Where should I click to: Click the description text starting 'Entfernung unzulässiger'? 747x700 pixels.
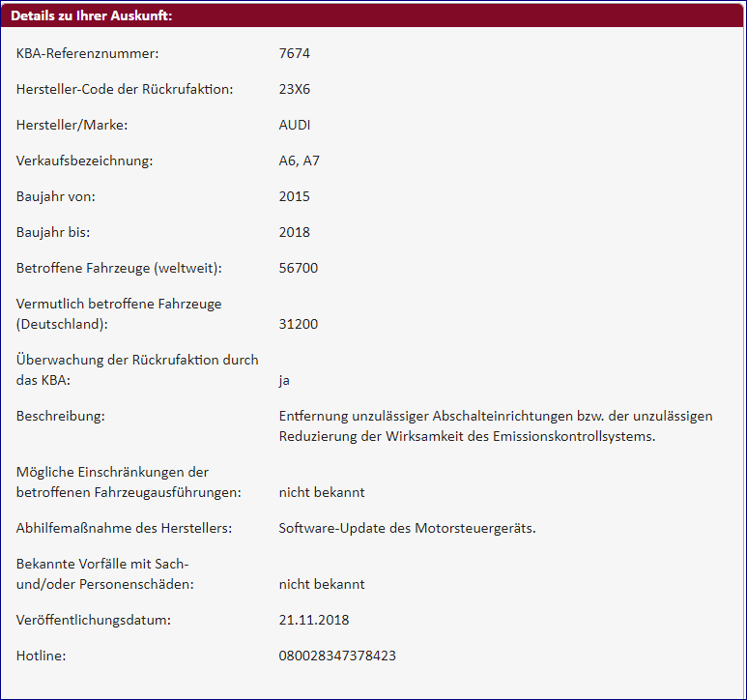496,426
